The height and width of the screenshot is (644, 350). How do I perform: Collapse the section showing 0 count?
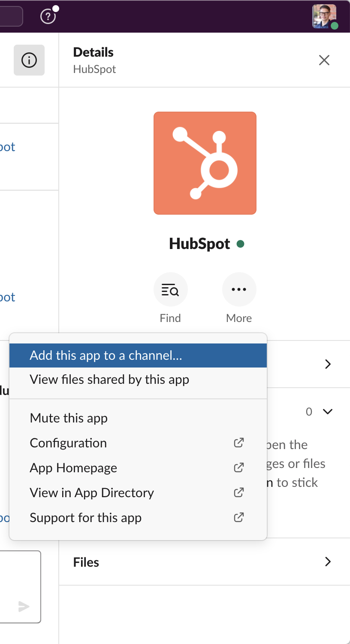point(328,412)
